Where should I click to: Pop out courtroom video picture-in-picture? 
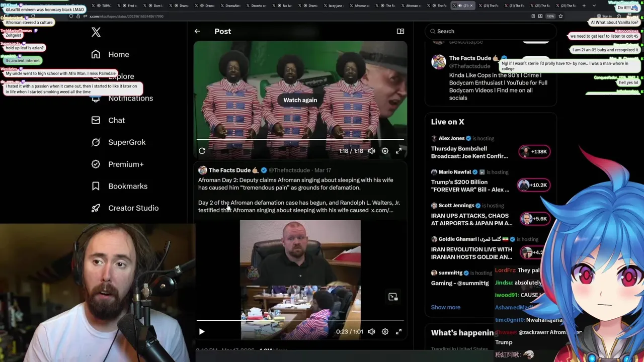coord(393,297)
